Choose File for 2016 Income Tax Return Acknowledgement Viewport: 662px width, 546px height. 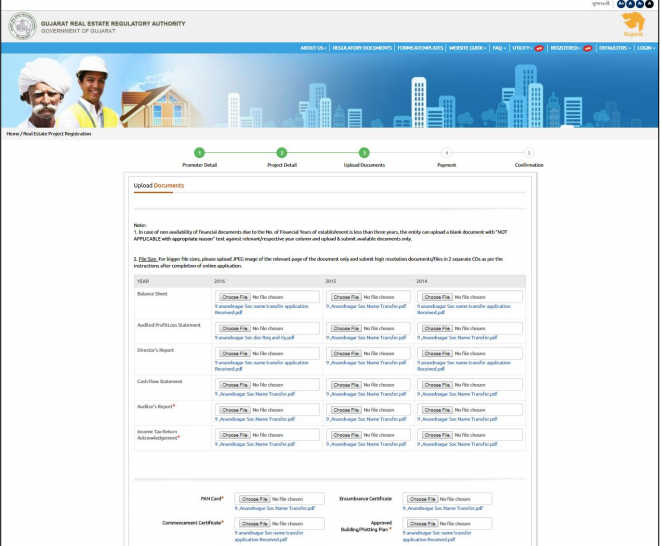[235, 435]
